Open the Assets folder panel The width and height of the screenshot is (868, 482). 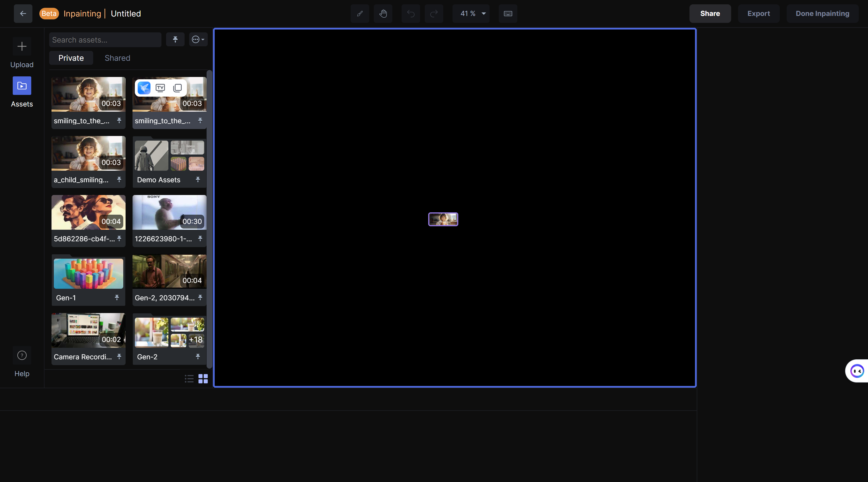click(x=22, y=86)
